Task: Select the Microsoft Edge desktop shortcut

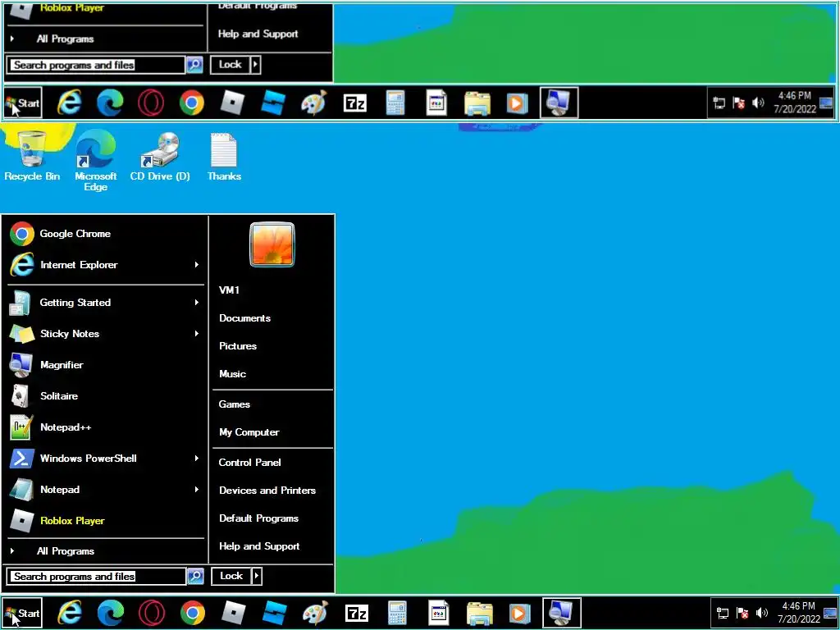Action: [x=95, y=160]
